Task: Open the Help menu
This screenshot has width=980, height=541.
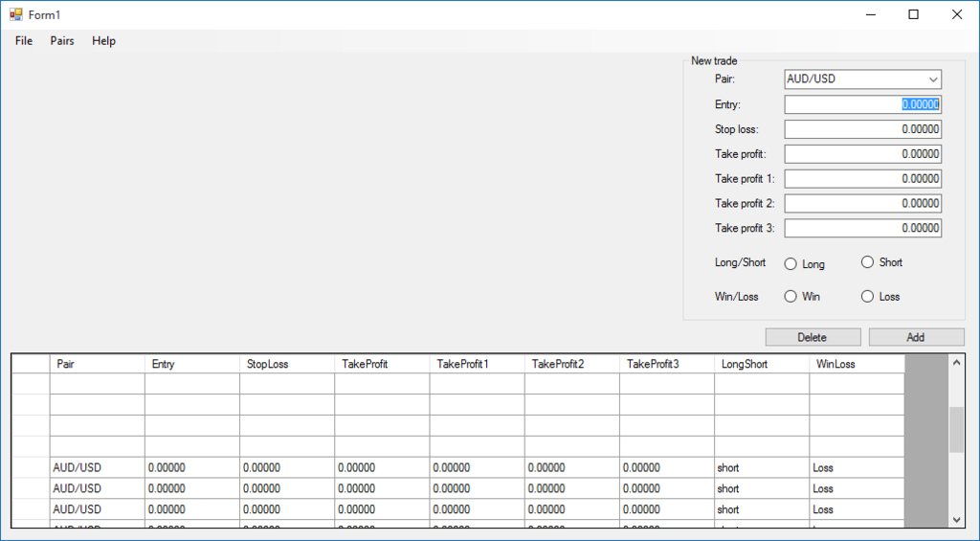Action: 103,41
